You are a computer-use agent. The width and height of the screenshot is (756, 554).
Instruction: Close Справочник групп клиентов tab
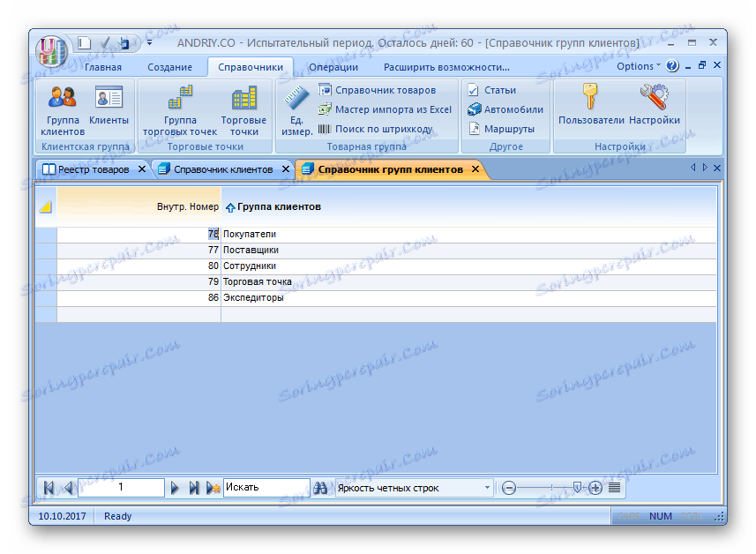tap(475, 168)
